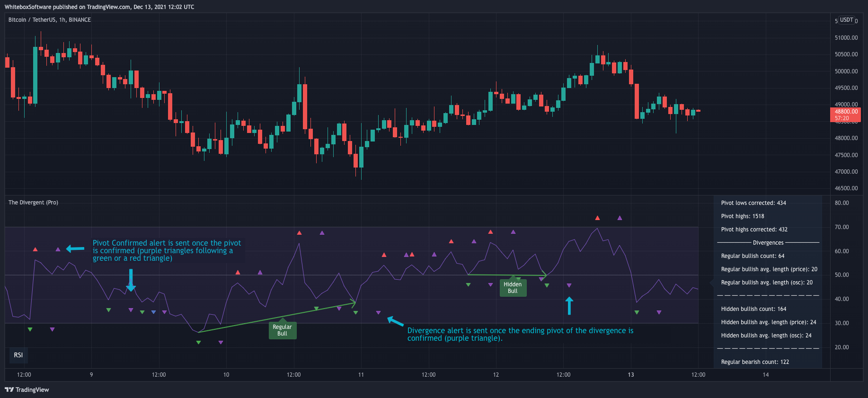
Task: Click the 40.00 RSI axis label
Action: (841, 299)
